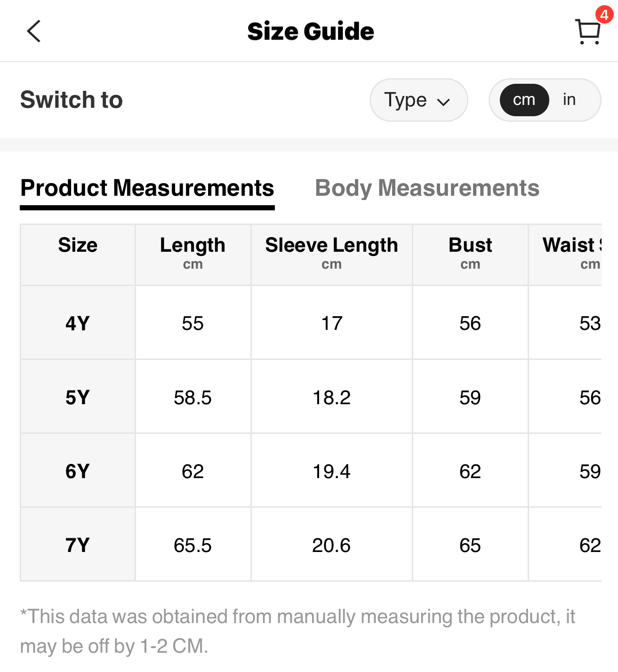Open the shopping cart

click(x=587, y=32)
